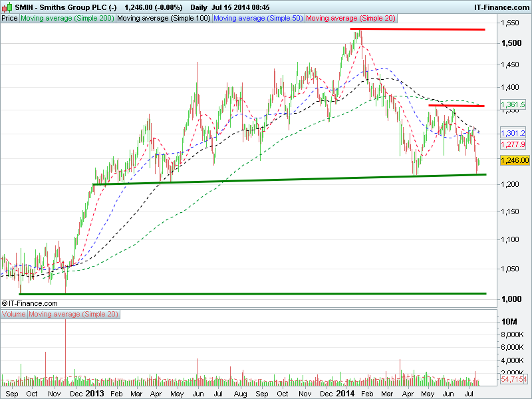Click the candlestick chart icon beside SMIN
This screenshot has height=399, width=532.
coord(6,6)
